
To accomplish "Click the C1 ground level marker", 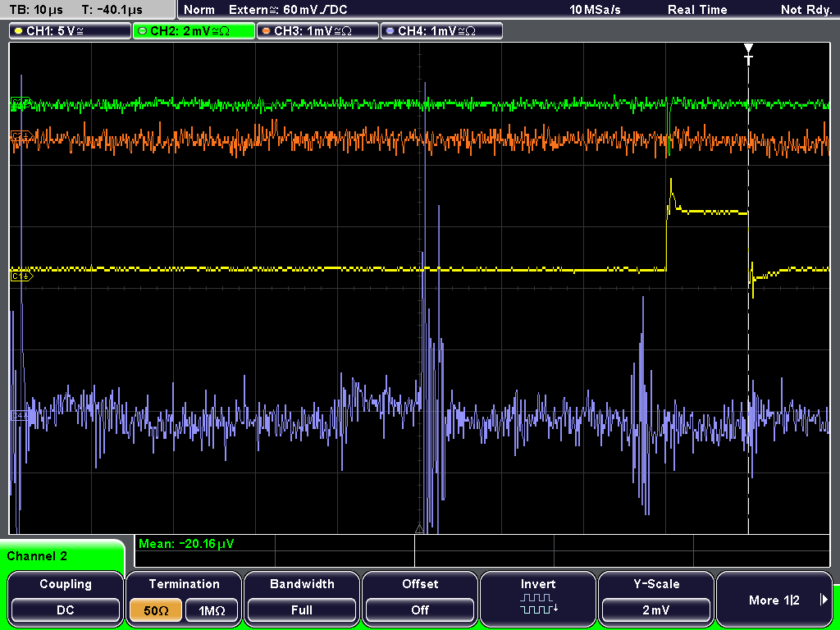I will 22,276.
